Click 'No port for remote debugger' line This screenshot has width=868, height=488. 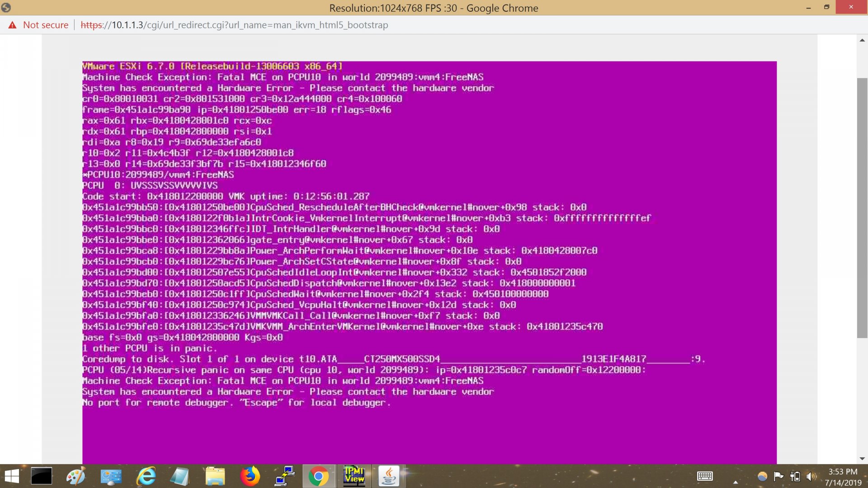[x=236, y=403]
